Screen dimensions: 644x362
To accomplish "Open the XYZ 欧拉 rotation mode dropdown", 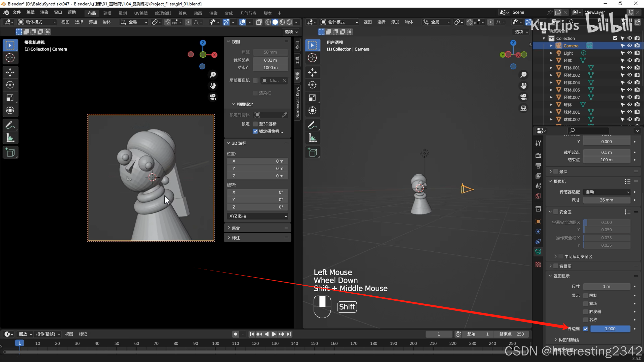I will (257, 216).
